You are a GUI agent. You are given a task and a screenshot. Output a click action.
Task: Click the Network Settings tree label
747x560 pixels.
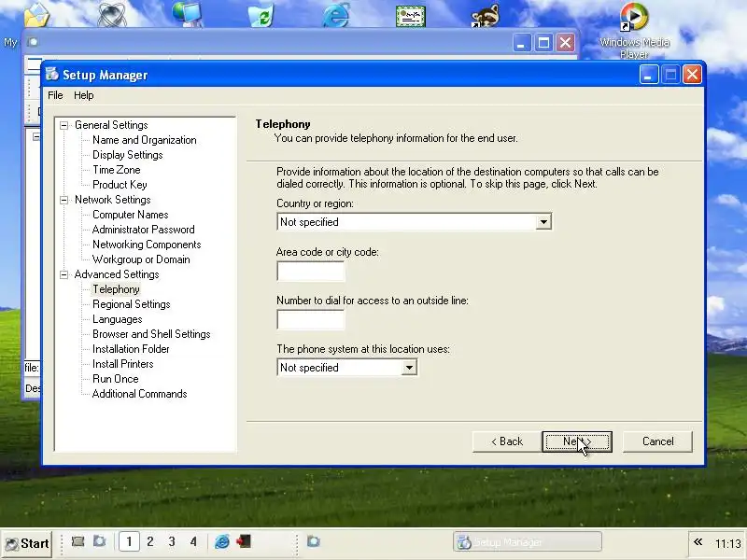coord(112,200)
